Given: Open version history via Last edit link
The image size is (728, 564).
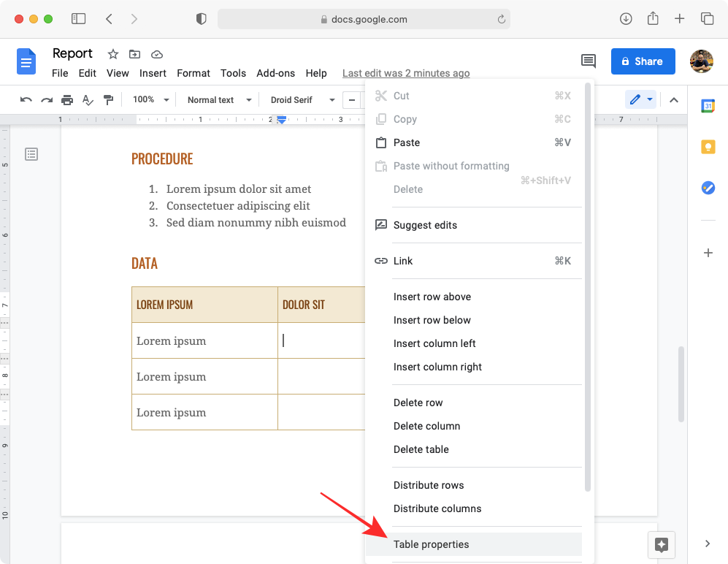Looking at the screenshot, I should pyautogui.click(x=406, y=73).
